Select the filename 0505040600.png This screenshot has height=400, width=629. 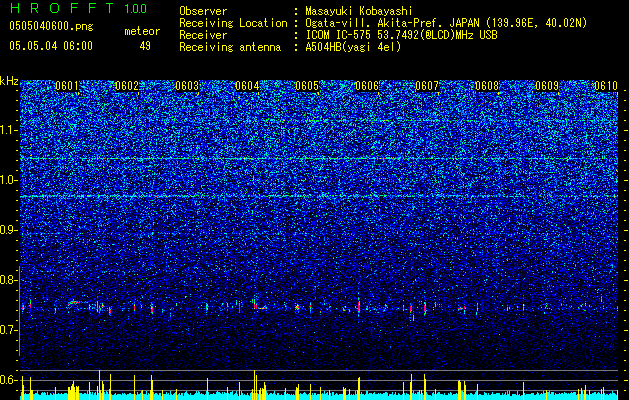coord(51,26)
